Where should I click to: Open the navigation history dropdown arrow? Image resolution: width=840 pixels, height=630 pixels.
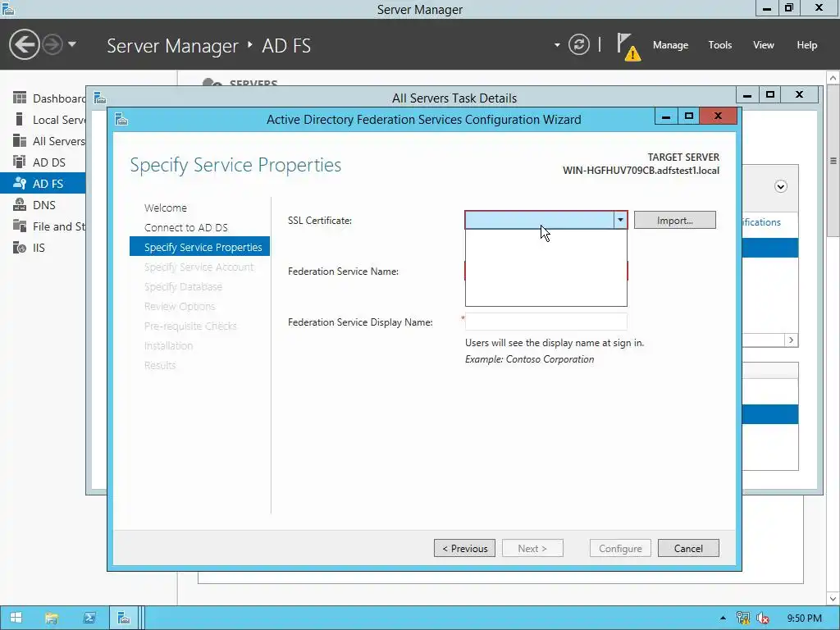(72, 44)
